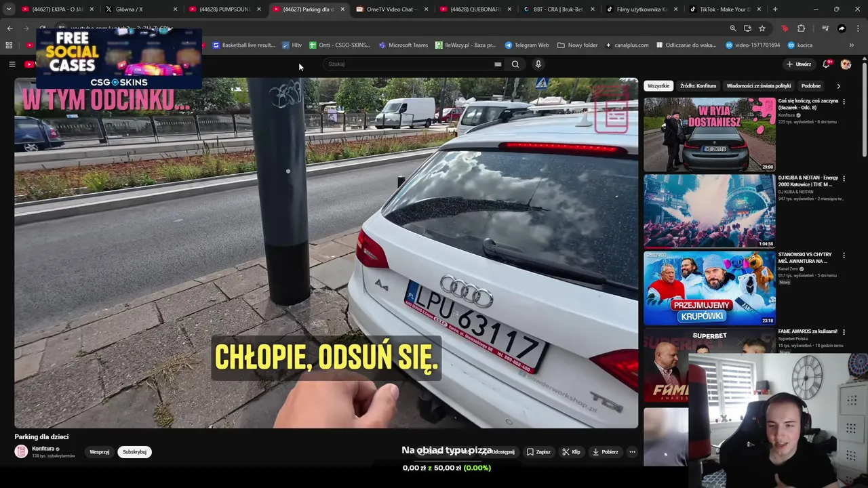Create a clip with Klip button

[572, 452]
